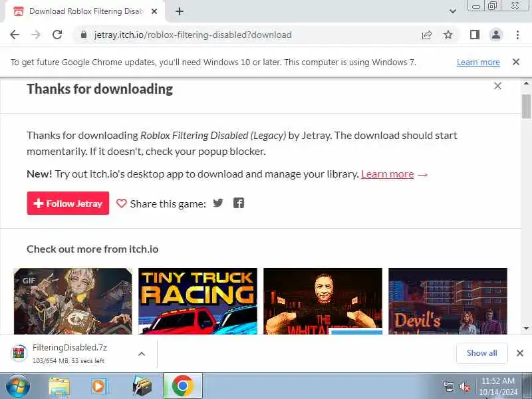Screen dimensions: 532x399
Task: Close the Thanks for downloading panel
Action: pos(497,86)
